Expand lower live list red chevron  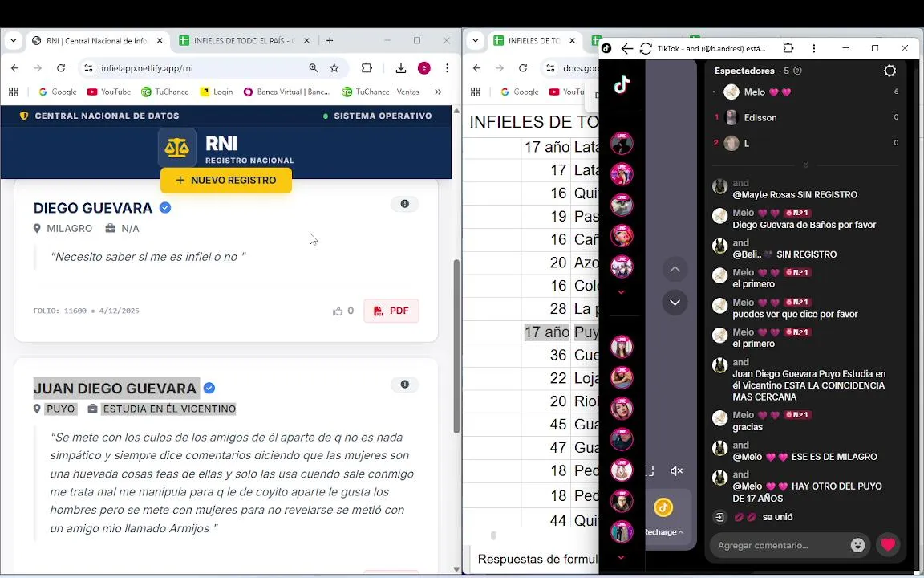[621, 557]
